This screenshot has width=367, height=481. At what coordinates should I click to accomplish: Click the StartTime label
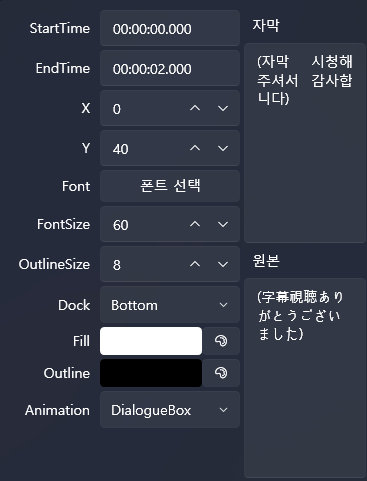pos(60,28)
